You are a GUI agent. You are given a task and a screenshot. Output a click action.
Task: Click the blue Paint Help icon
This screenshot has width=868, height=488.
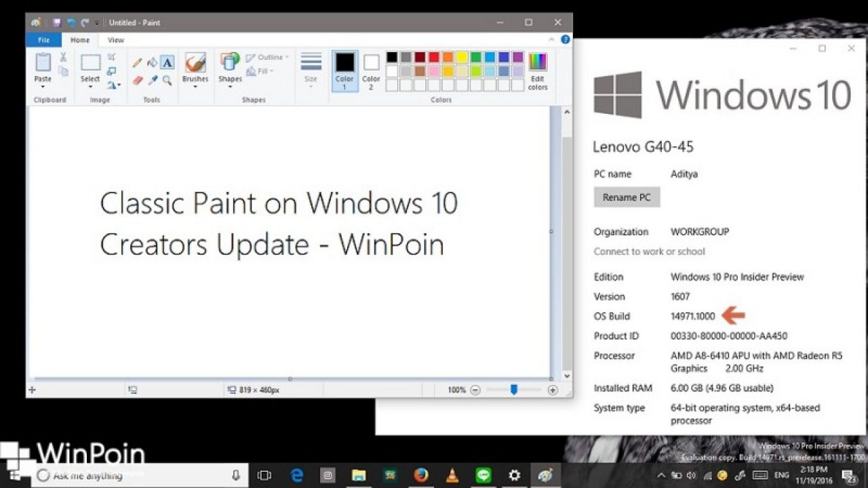(565, 40)
